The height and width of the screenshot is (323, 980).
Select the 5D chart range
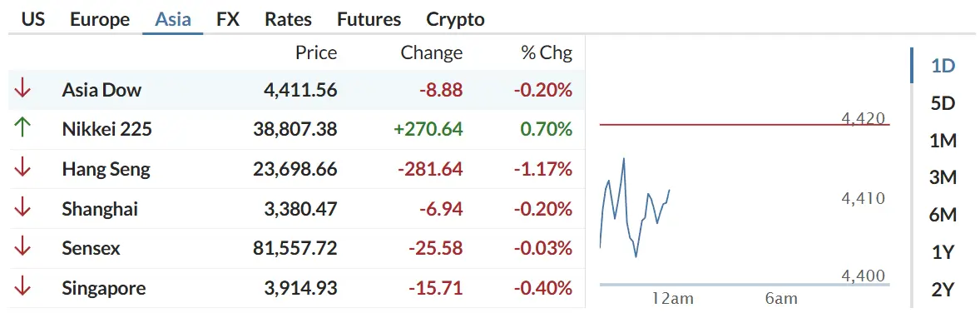click(943, 103)
